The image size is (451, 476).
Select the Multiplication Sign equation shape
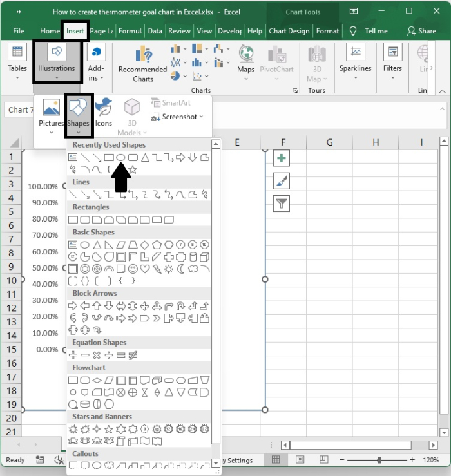pyautogui.click(x=97, y=355)
